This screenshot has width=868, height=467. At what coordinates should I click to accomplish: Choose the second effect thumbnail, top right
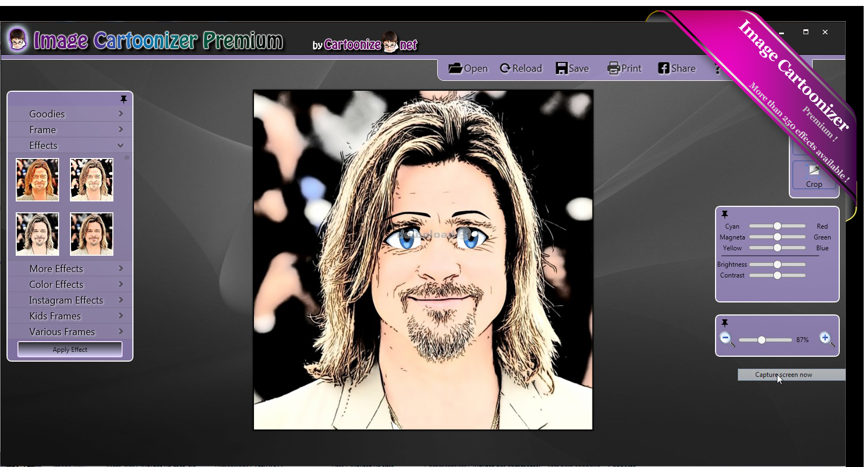(92, 180)
